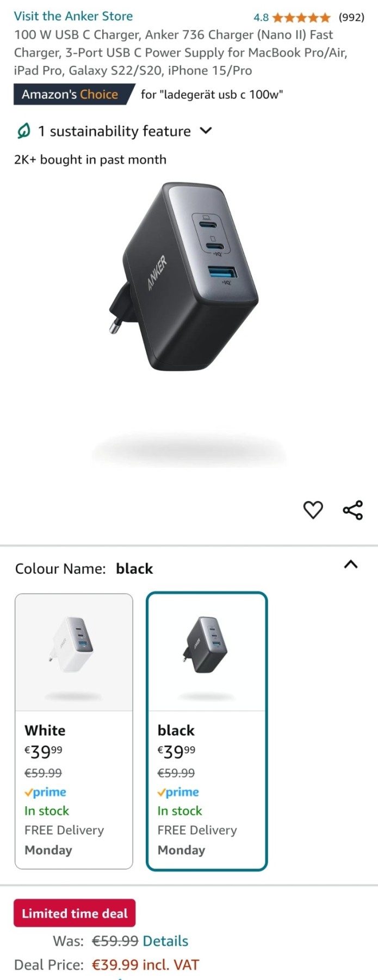Collapse the Colour Name section

tap(351, 565)
